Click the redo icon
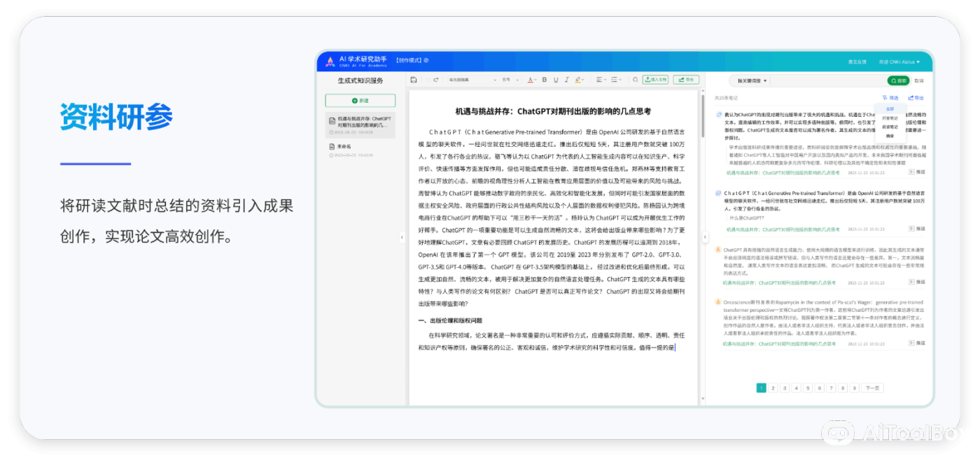 point(436,80)
